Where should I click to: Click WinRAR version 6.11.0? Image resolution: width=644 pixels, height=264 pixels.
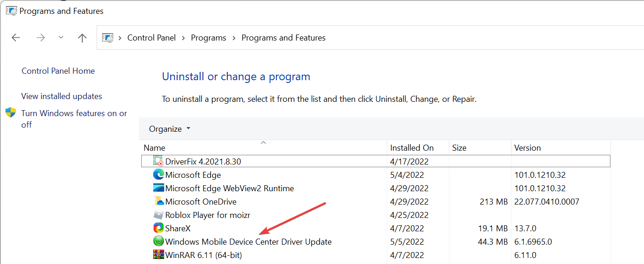pos(525,255)
